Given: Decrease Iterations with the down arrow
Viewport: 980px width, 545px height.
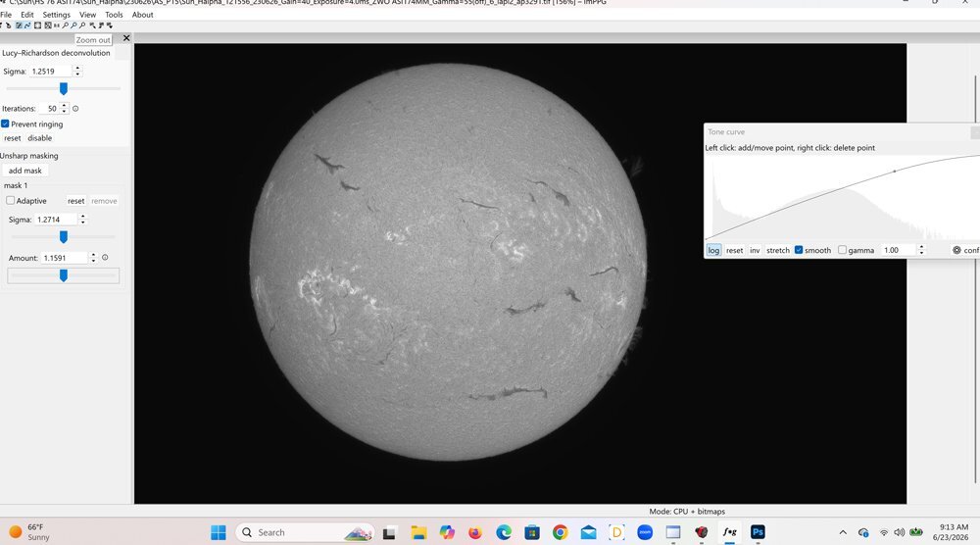Looking at the screenshot, I should tap(64, 112).
